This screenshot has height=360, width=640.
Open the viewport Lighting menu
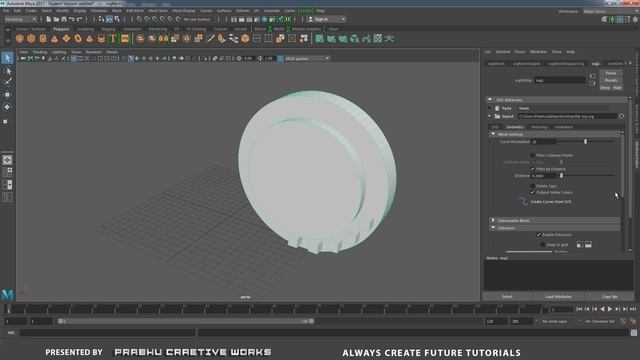(x=59, y=52)
